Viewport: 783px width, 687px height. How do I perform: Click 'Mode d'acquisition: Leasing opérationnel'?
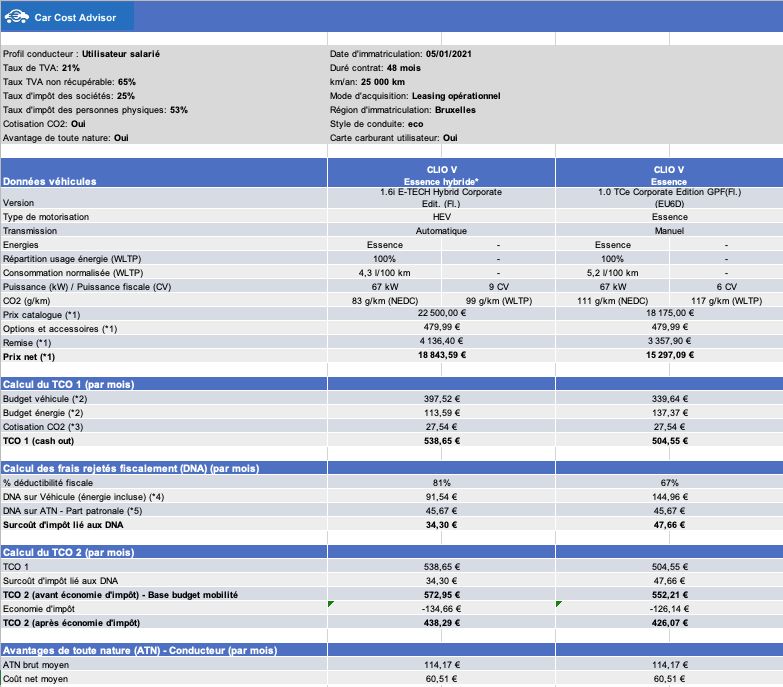point(415,96)
